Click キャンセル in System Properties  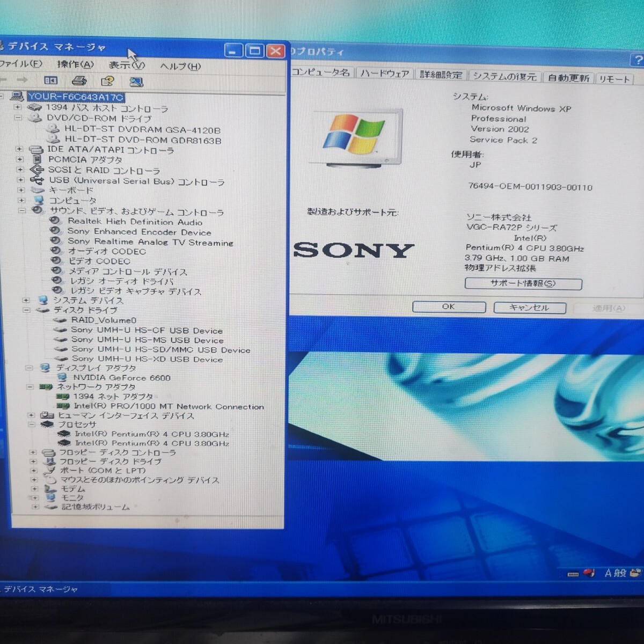pos(529,308)
